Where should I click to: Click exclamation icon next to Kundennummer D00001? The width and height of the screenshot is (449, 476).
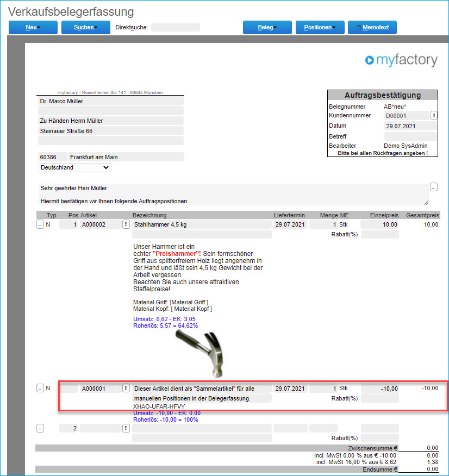click(x=434, y=115)
